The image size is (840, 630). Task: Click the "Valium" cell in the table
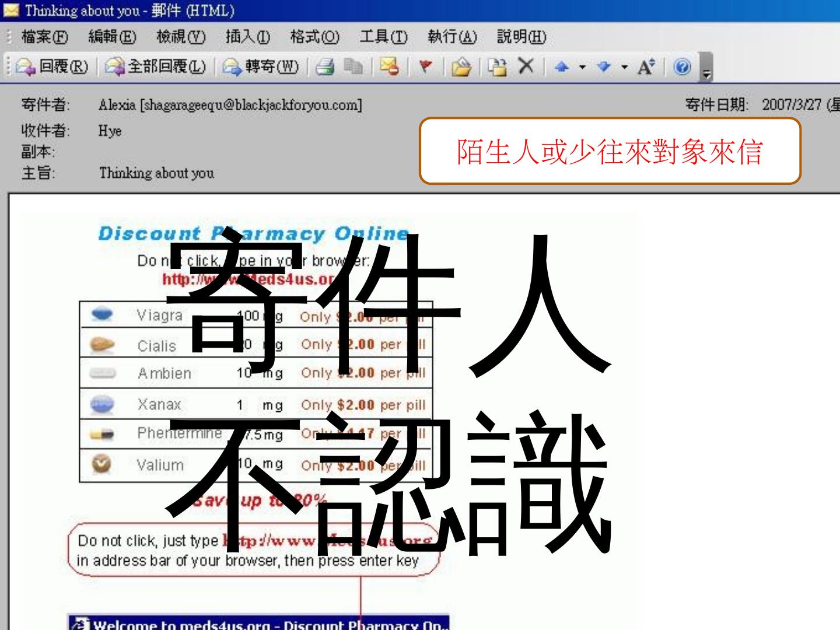(160, 465)
